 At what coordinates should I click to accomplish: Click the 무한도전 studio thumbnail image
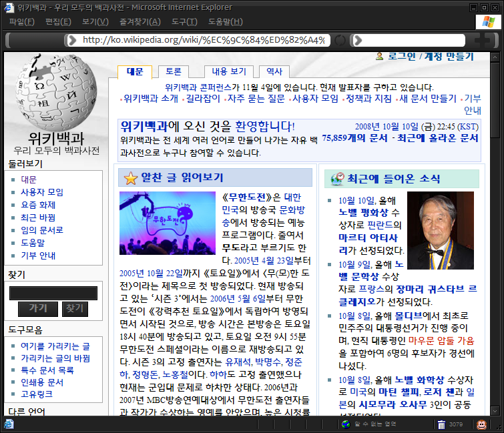[168, 224]
